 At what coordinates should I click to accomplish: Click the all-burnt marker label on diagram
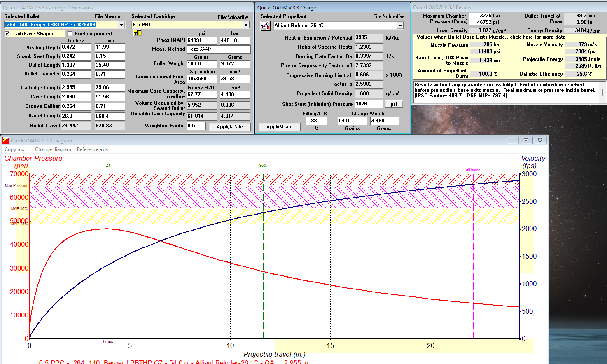[x=473, y=170]
